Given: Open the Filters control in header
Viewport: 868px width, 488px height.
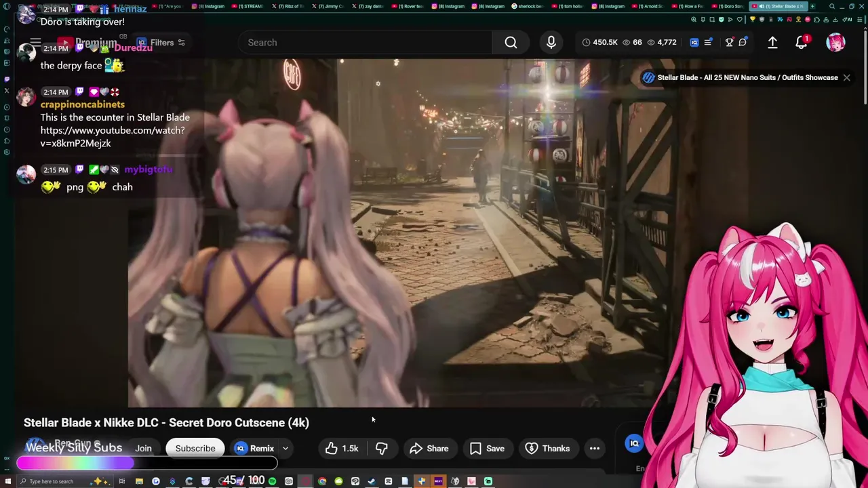Looking at the screenshot, I should pos(161,43).
